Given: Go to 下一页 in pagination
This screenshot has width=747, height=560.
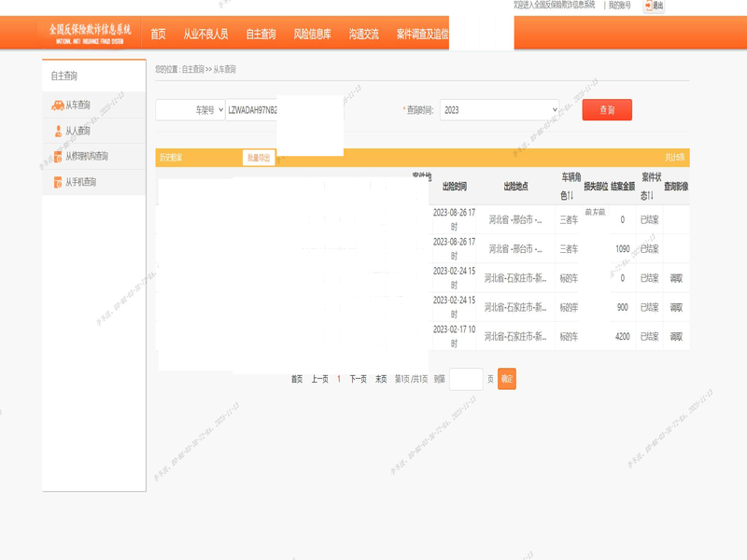Looking at the screenshot, I should (358, 379).
